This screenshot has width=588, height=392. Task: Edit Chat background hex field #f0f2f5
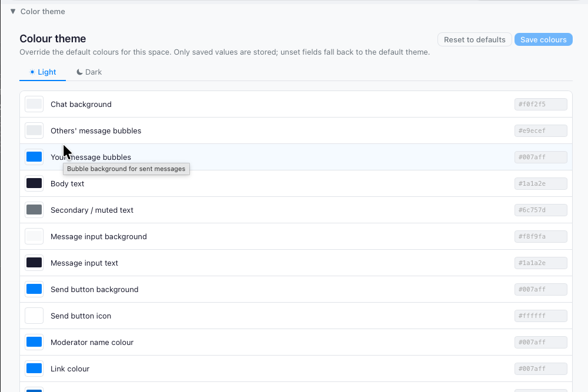(x=541, y=104)
